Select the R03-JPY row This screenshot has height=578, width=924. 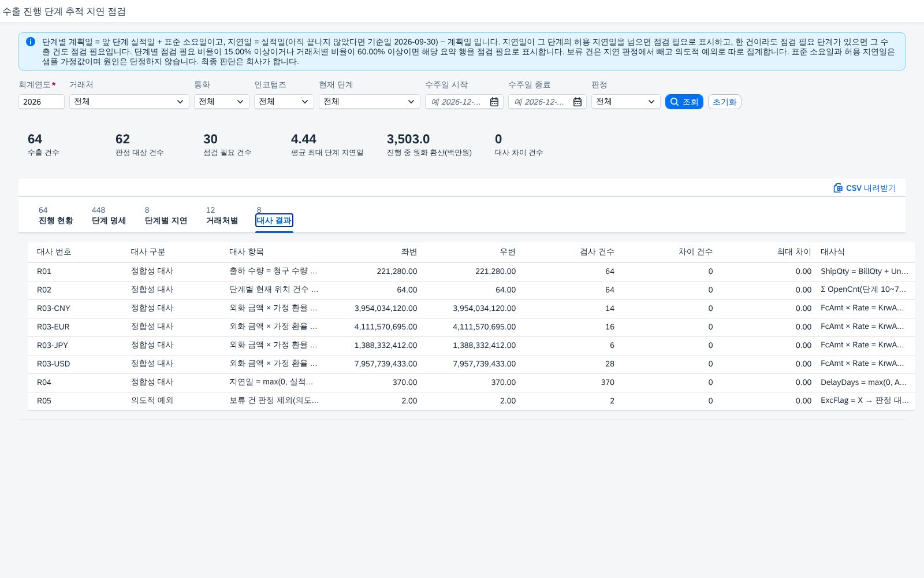471,345
